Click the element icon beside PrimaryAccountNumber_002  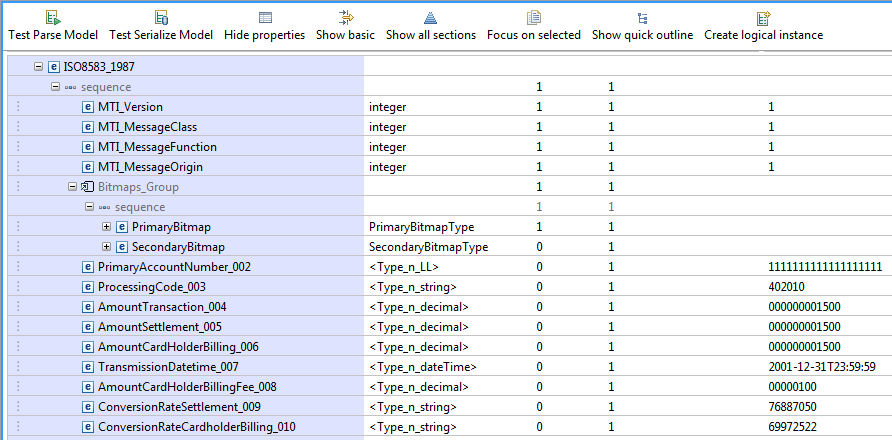88,267
